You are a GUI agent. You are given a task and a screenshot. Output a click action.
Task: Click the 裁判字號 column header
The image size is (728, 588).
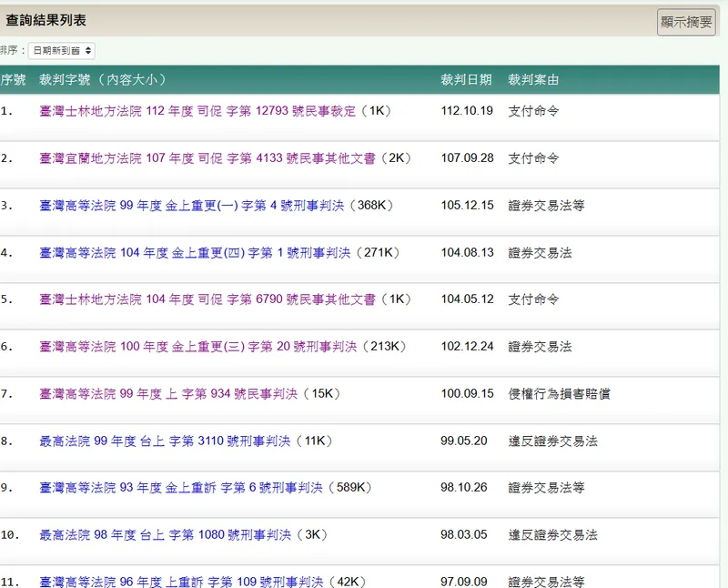click(102, 80)
